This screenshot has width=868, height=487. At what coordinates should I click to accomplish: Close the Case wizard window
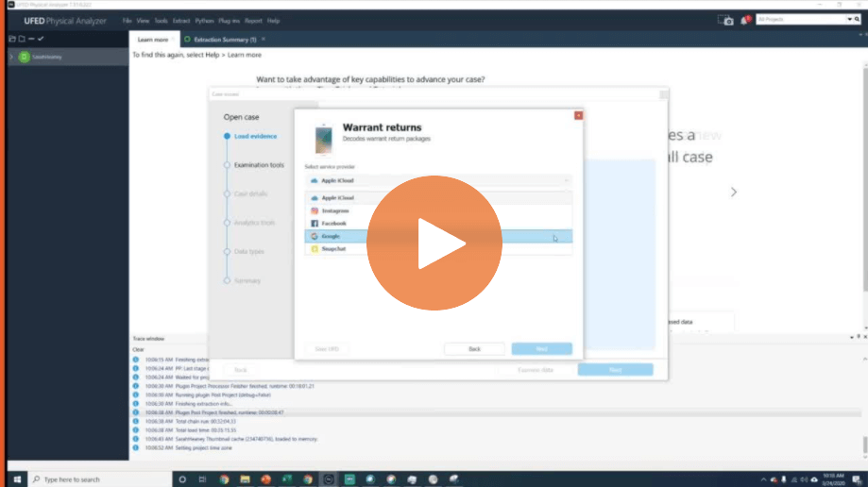(x=663, y=94)
